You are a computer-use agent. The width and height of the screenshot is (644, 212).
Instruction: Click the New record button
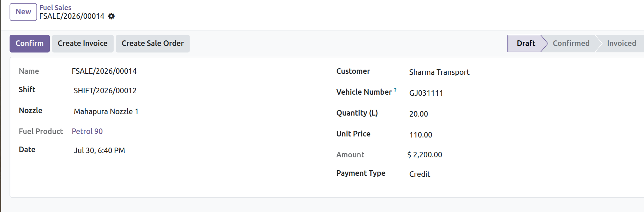[23, 12]
